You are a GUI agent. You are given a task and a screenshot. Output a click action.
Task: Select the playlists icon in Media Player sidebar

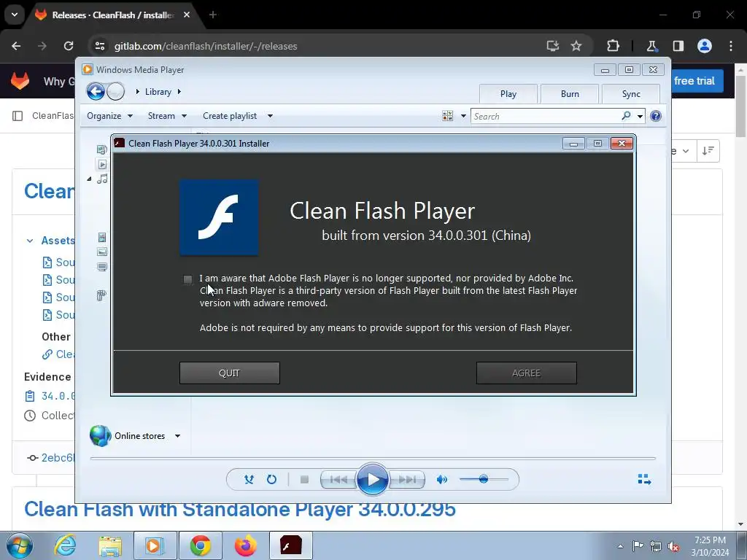(x=102, y=164)
